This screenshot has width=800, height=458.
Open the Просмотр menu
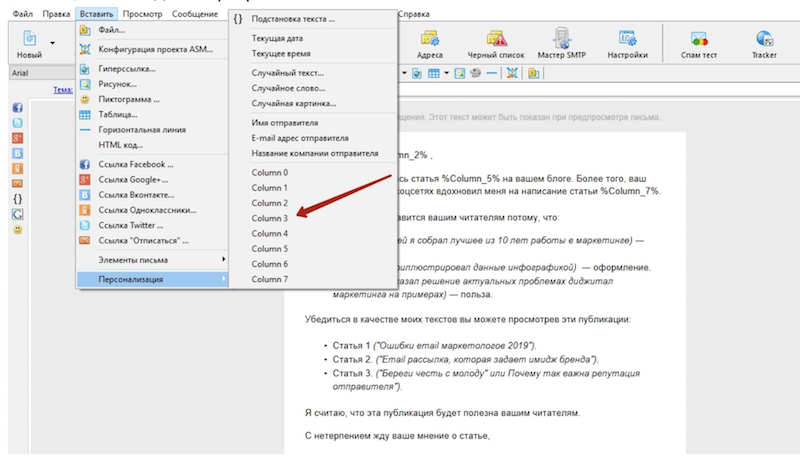pyautogui.click(x=142, y=14)
